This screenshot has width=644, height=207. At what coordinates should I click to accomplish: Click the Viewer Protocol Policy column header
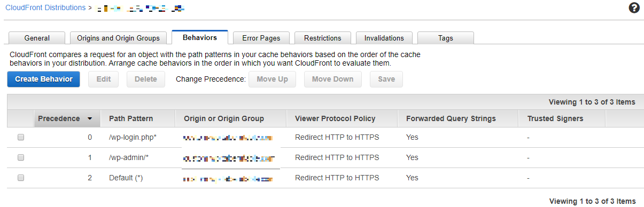335,118
